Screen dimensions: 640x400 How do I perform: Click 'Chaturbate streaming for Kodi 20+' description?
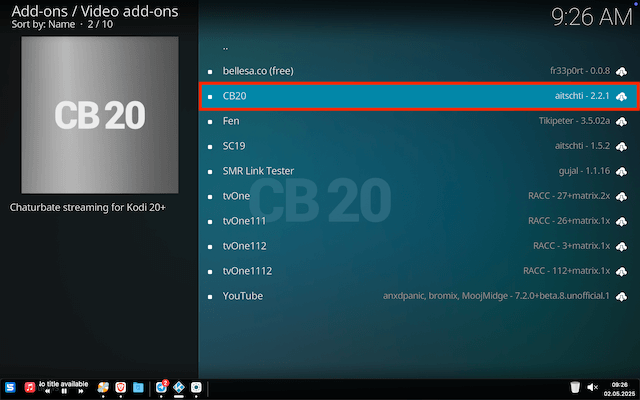pos(88,207)
